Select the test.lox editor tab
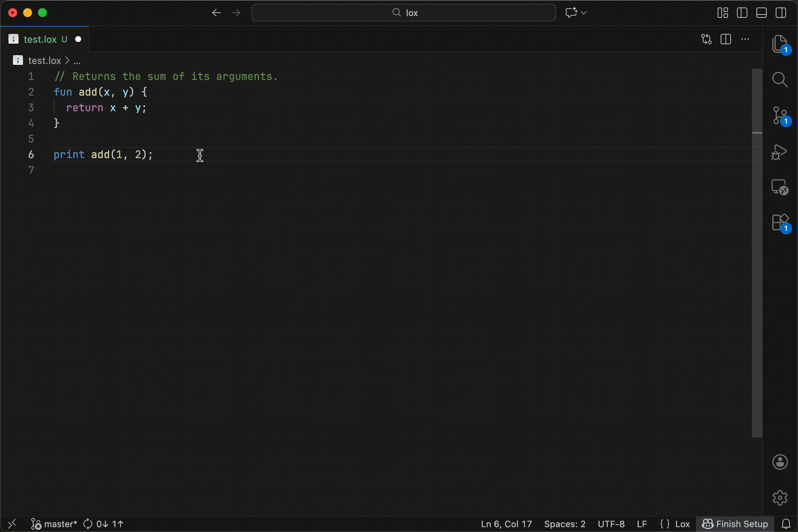798x532 pixels. click(x=41, y=39)
